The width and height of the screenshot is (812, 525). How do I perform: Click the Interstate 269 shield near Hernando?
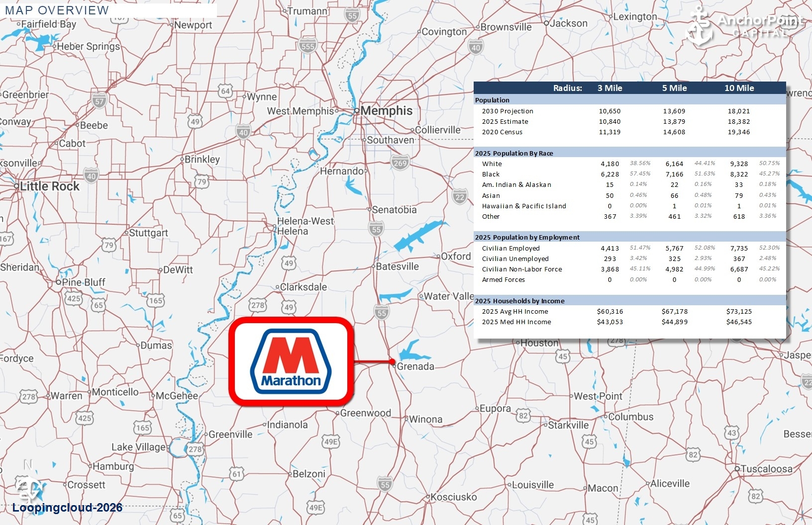tap(400, 163)
